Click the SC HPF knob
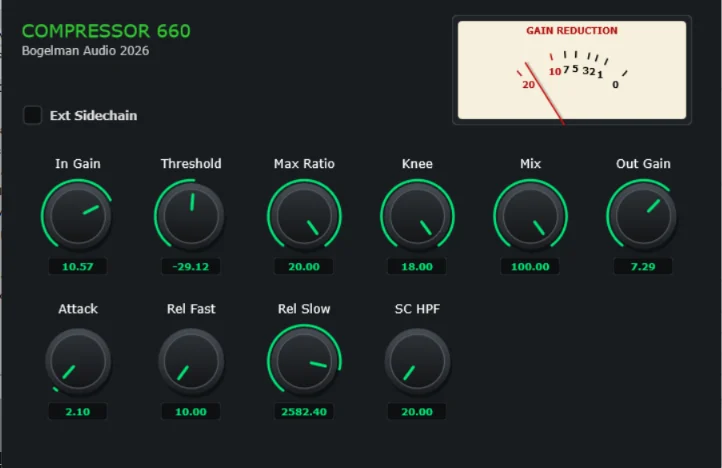The height and width of the screenshot is (468, 722). tap(417, 361)
